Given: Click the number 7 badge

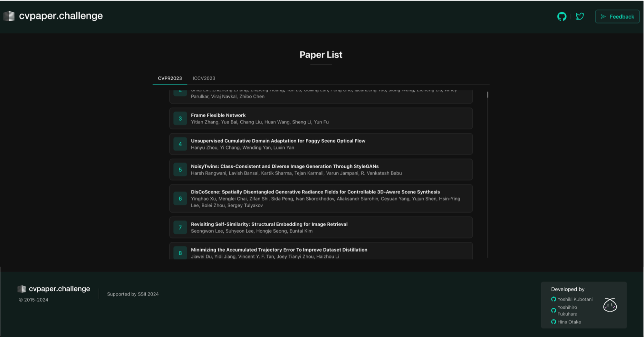Looking at the screenshot, I should point(180,228).
